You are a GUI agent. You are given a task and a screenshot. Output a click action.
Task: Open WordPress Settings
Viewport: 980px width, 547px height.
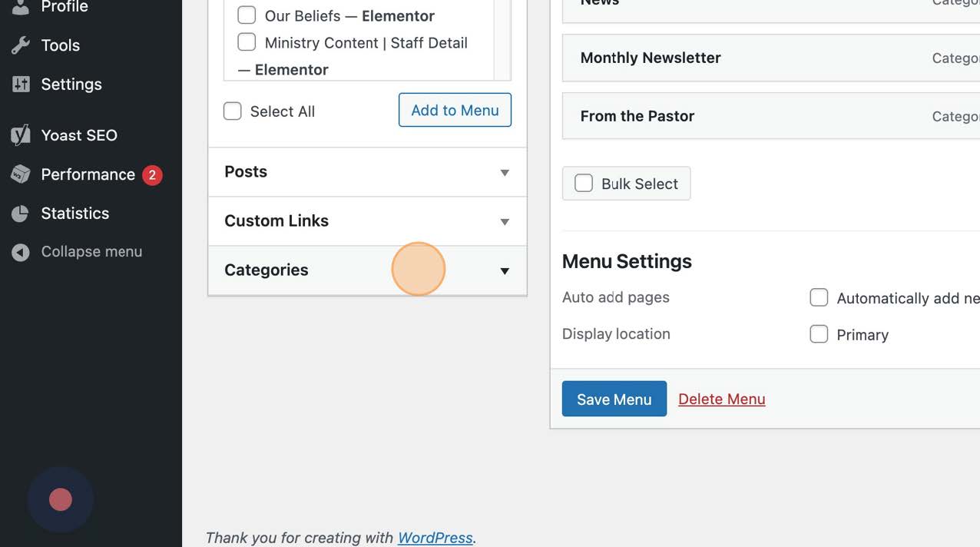(71, 85)
